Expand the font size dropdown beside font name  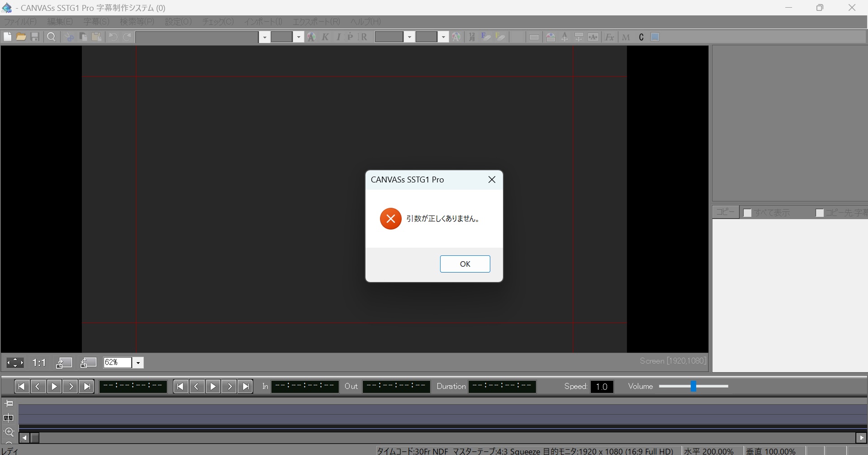pyautogui.click(x=299, y=37)
